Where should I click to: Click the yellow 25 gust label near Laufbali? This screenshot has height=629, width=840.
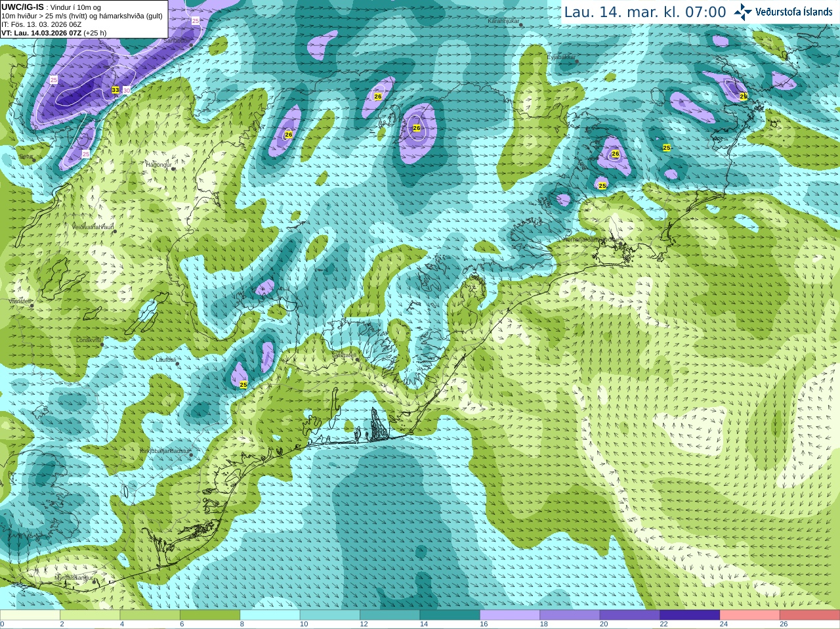[x=243, y=385]
